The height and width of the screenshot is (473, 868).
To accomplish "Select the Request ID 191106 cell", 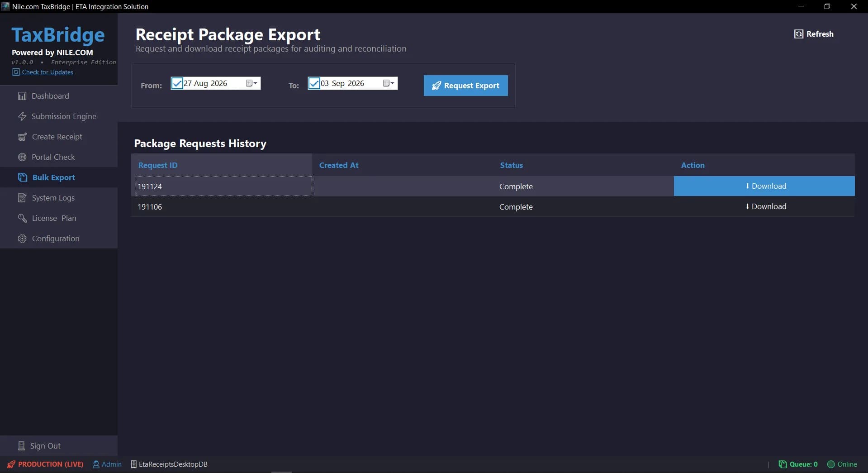I will tap(222, 206).
